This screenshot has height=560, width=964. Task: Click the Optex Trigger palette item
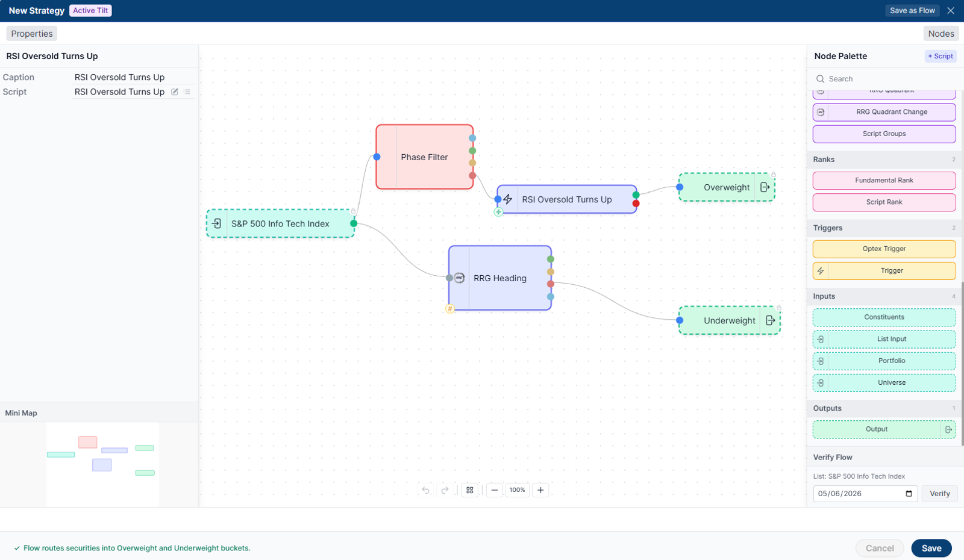click(884, 249)
